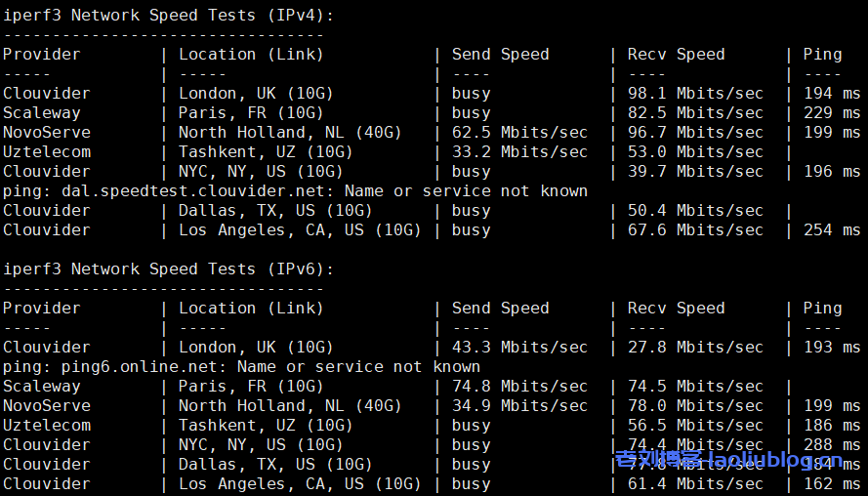
Task: Click the IPv6 iperf3 Network Speed Tests heading
Action: point(168,269)
